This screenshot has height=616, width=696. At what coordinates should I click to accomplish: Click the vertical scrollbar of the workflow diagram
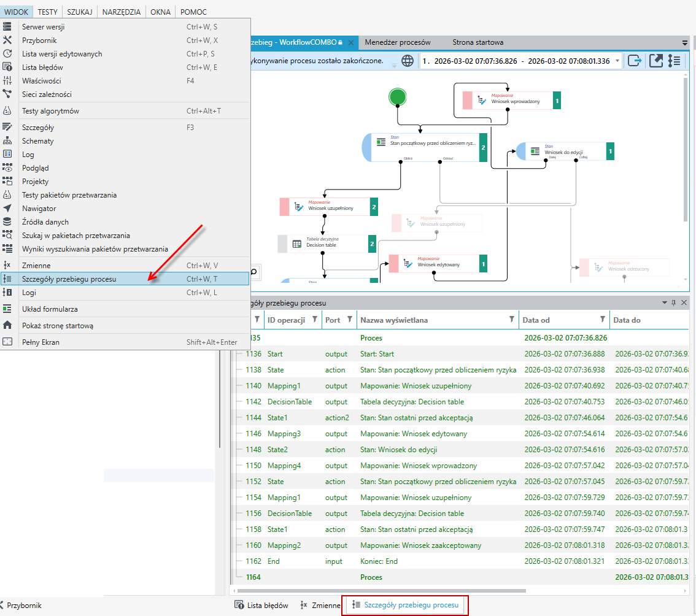pyautogui.click(x=686, y=148)
